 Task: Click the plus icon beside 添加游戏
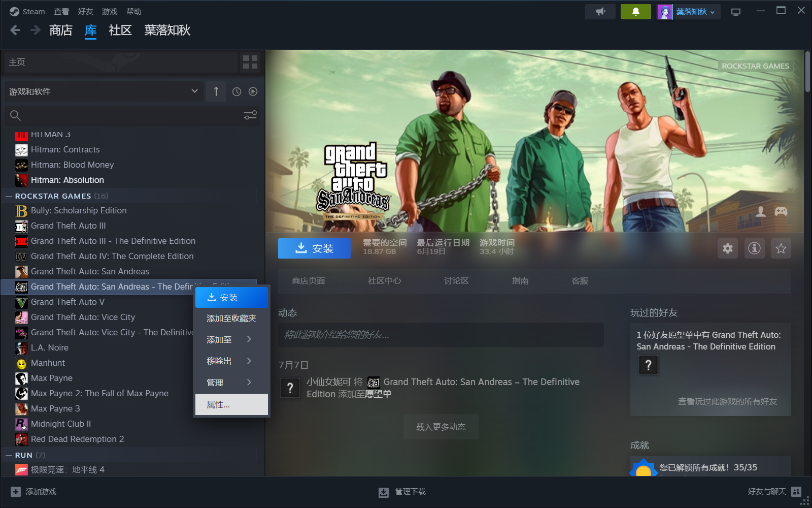coord(16,492)
